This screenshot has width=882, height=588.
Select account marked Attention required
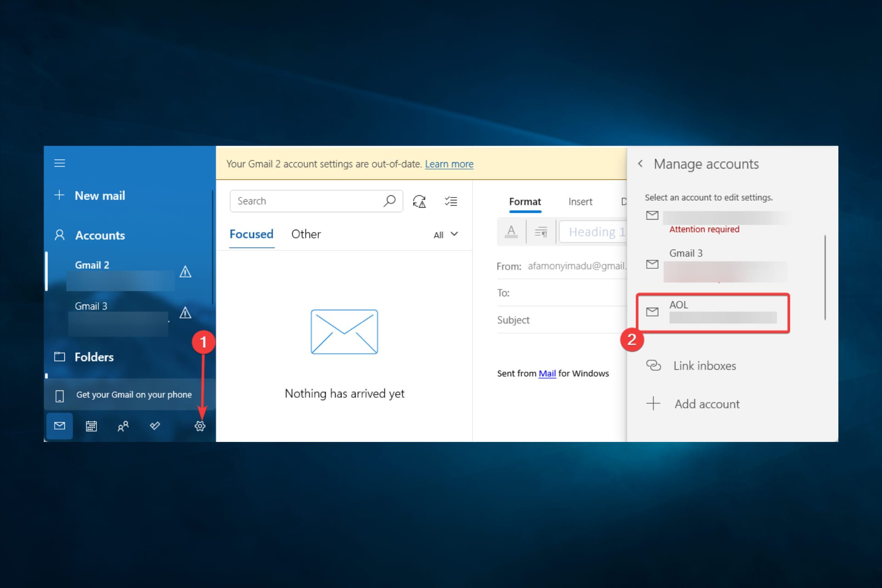(x=717, y=222)
